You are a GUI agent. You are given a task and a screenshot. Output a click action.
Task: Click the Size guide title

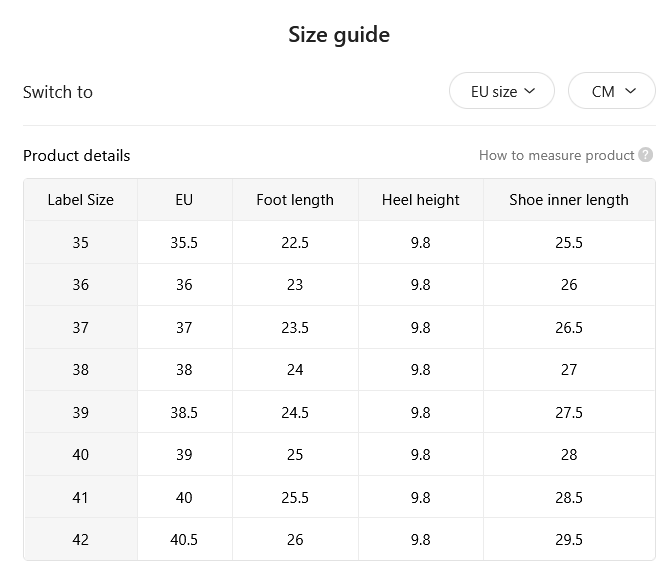pyautogui.click(x=339, y=35)
